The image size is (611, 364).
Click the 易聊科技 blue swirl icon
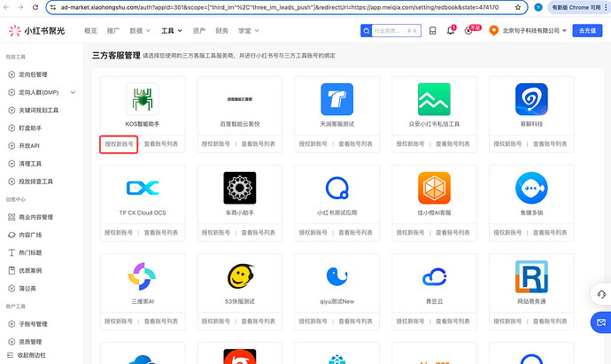pos(531,99)
